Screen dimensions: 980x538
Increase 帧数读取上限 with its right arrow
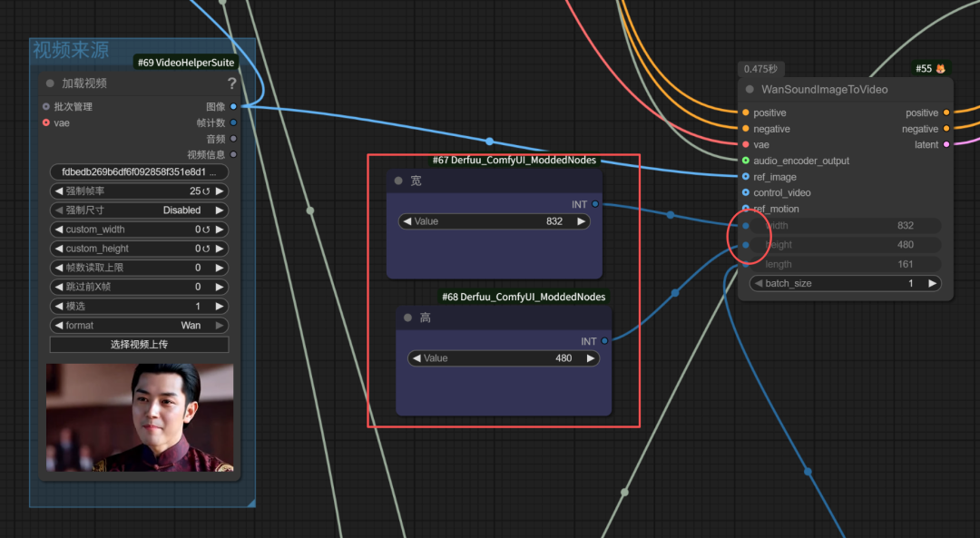pyautogui.click(x=220, y=268)
